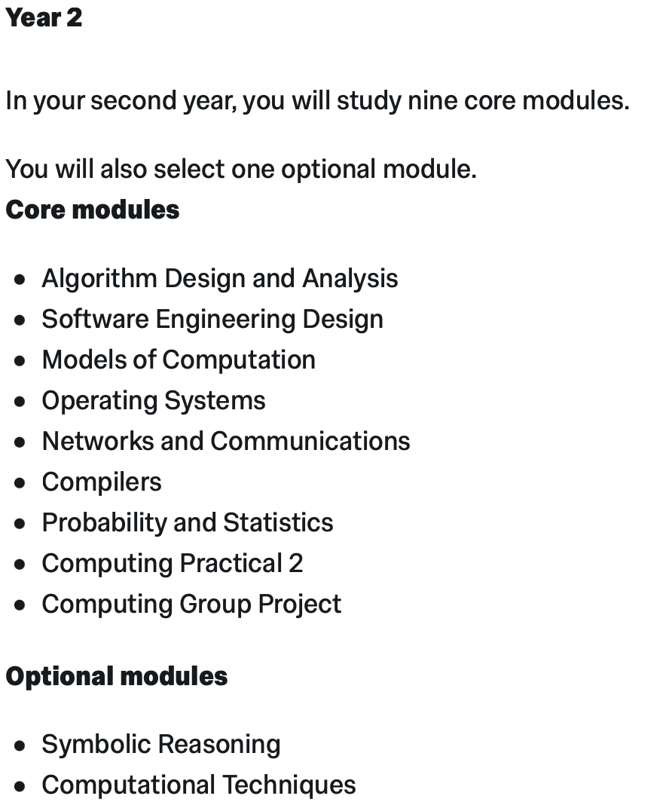The width and height of the screenshot is (672, 805).
Task: Select Symbolic Reasoning optional module
Action: [x=161, y=745]
